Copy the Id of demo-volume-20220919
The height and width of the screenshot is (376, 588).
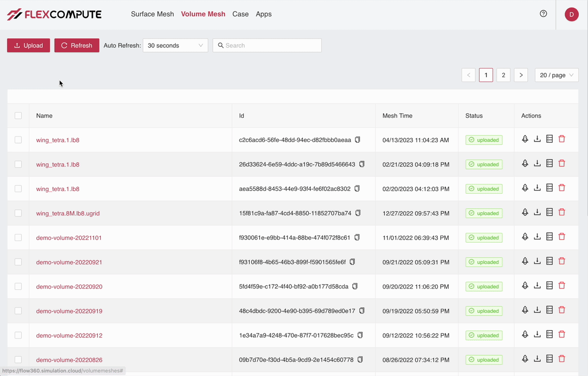pos(362,311)
